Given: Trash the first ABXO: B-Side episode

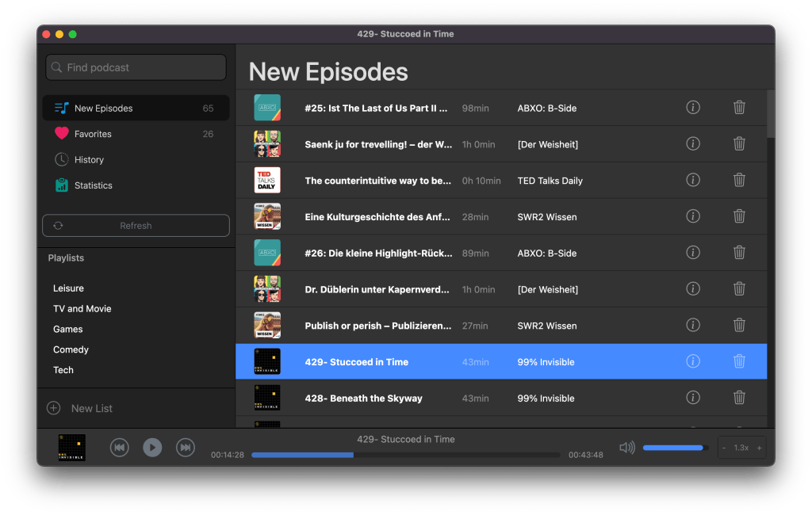Looking at the screenshot, I should click(739, 108).
